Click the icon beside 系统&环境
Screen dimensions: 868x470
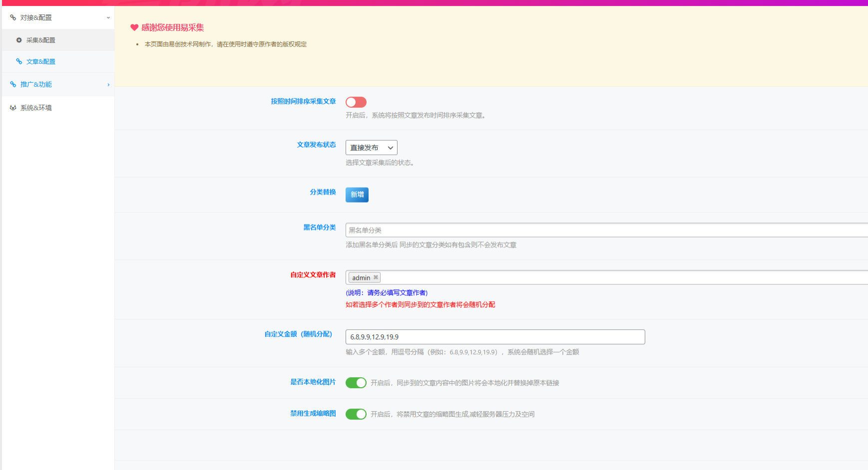tap(13, 108)
